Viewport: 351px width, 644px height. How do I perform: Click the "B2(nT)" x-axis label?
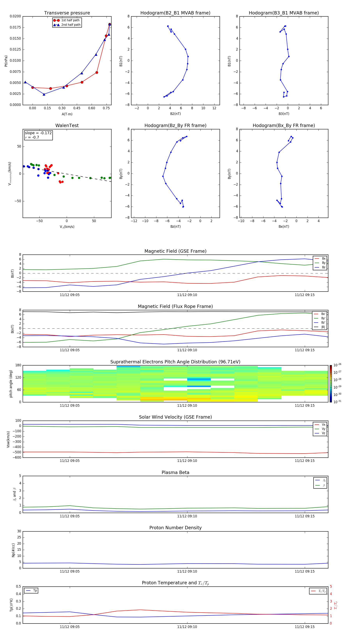coord(175,114)
